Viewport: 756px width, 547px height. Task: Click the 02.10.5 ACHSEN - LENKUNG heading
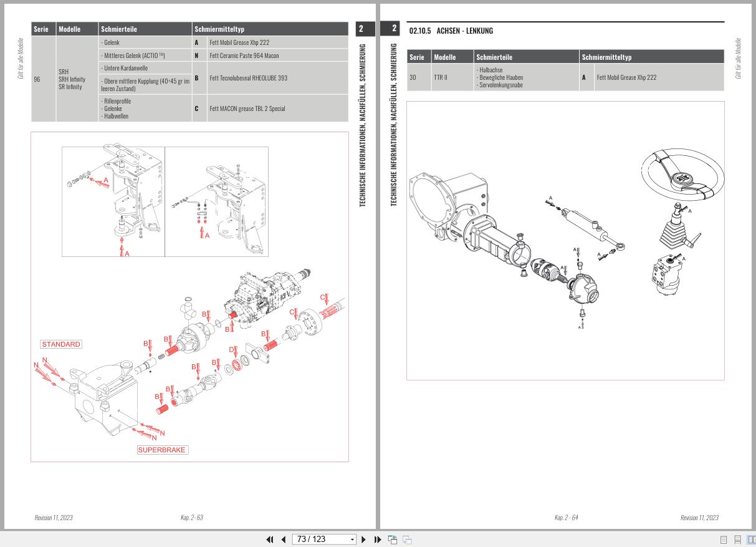(451, 31)
